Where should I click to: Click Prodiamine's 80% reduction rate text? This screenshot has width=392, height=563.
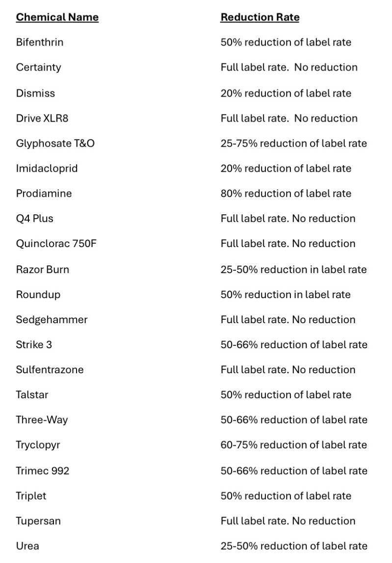pyautogui.click(x=286, y=193)
